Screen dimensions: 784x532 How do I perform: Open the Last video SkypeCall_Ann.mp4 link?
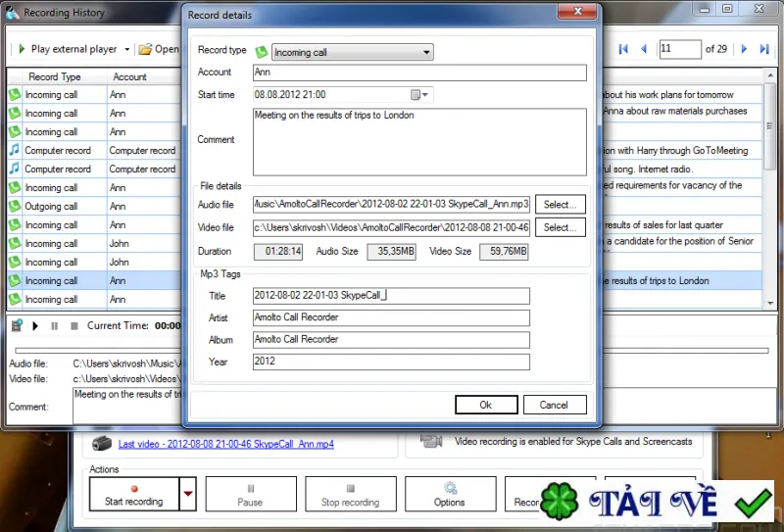tap(226, 444)
